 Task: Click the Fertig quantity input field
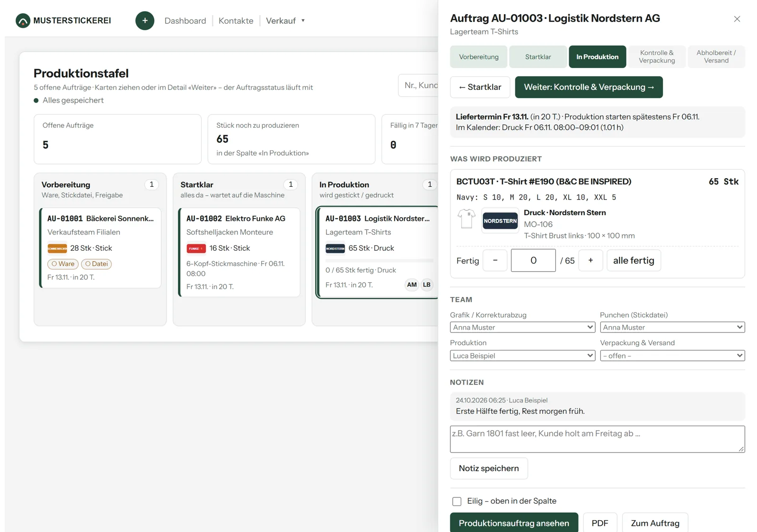point(533,261)
